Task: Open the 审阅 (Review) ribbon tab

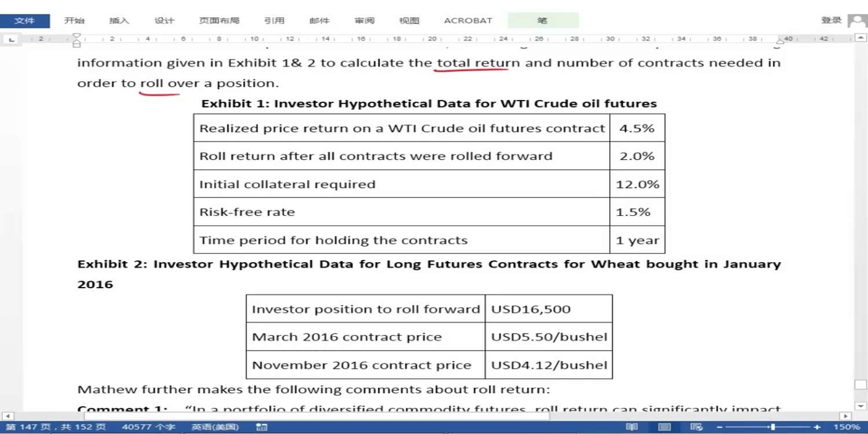Action: point(365,21)
